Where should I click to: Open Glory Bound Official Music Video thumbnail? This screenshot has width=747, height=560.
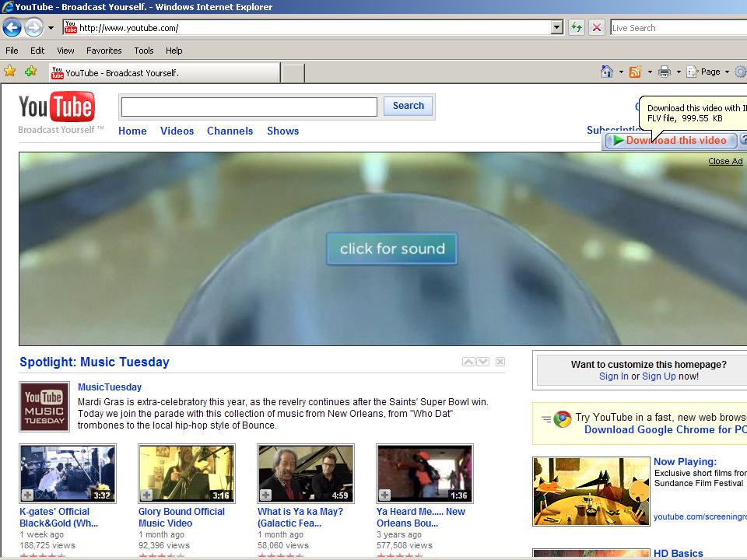[187, 474]
